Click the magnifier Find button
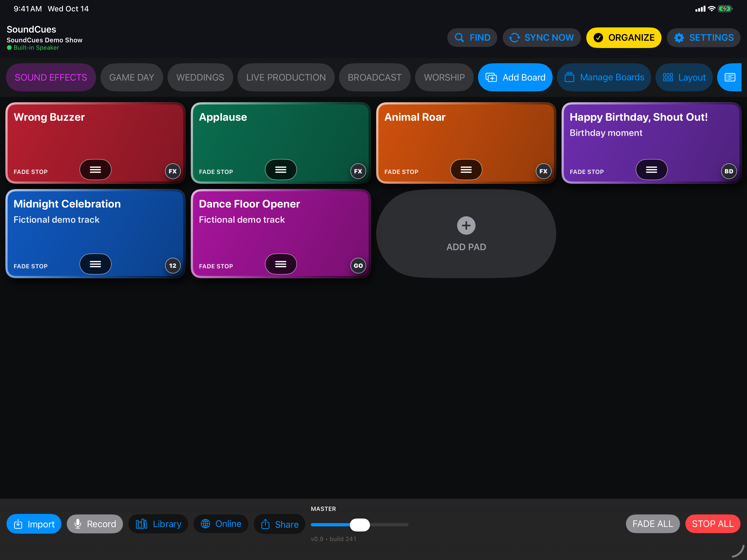747x560 pixels. tap(472, 37)
